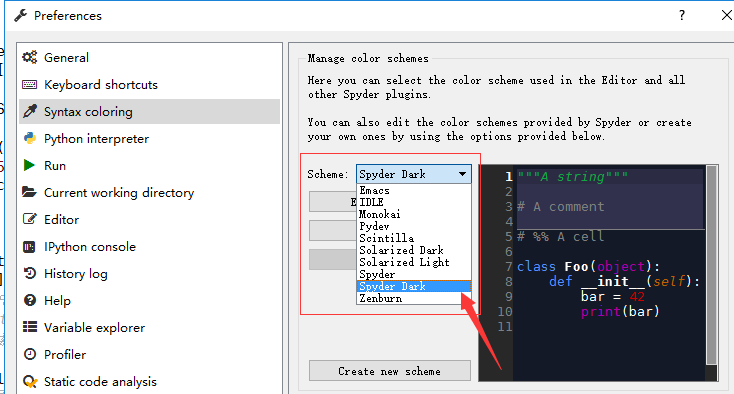Image resolution: width=734 pixels, height=394 pixels.
Task: Click the Python interpreter logo icon
Action: (x=29, y=139)
